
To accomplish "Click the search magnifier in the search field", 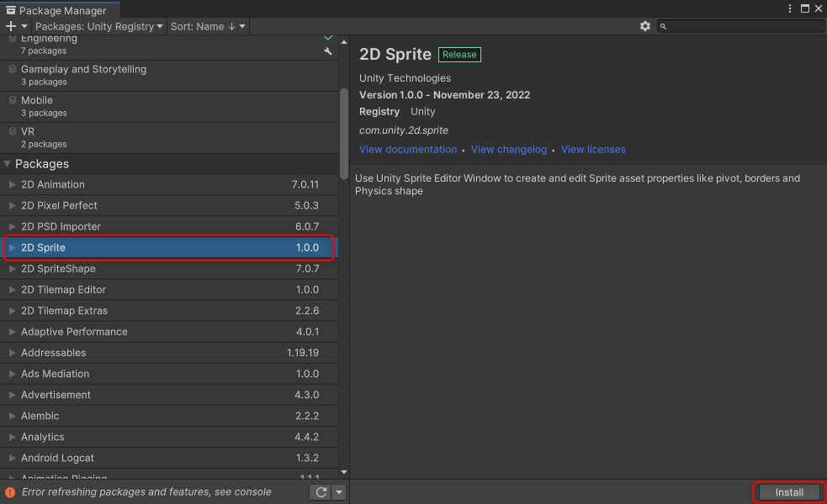I will tap(664, 26).
